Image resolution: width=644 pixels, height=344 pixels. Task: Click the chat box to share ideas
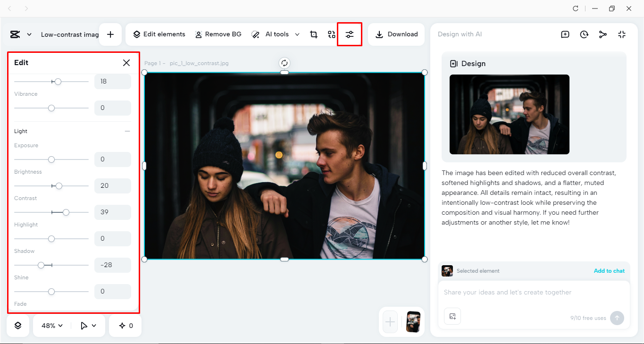pos(534,293)
